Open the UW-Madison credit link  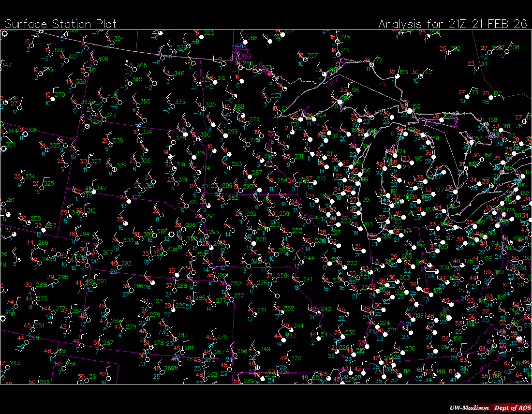pos(468,408)
